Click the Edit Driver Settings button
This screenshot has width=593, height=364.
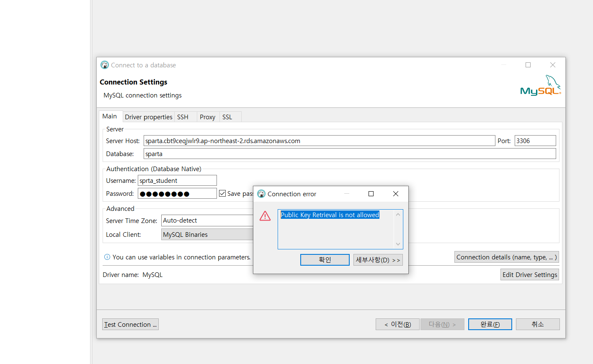530,274
